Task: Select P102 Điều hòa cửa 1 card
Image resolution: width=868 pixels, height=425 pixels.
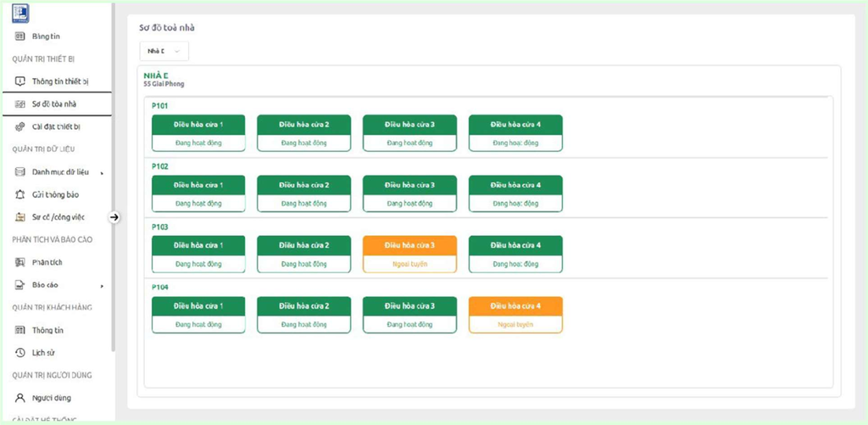Action: 198,193
